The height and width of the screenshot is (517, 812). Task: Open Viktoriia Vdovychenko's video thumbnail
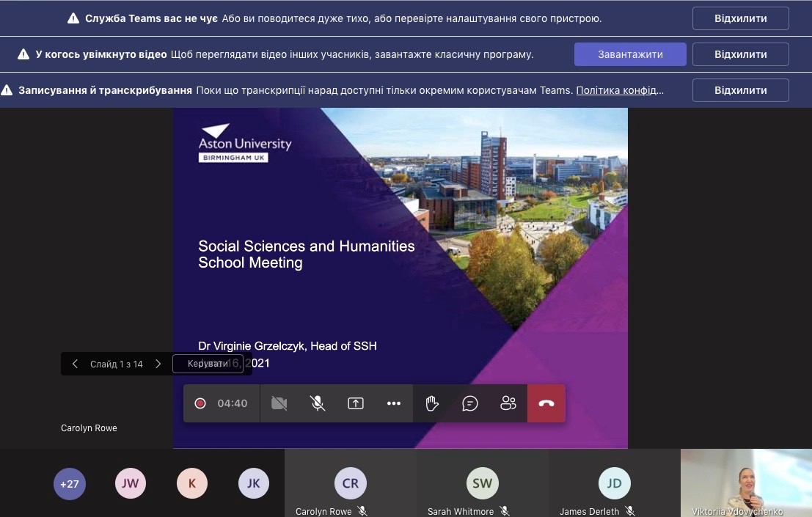tap(746, 482)
